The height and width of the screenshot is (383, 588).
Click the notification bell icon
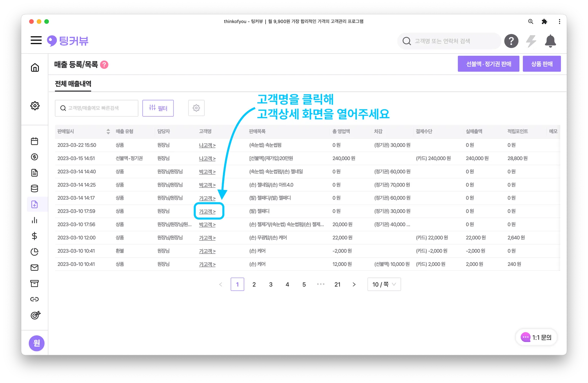tap(550, 41)
